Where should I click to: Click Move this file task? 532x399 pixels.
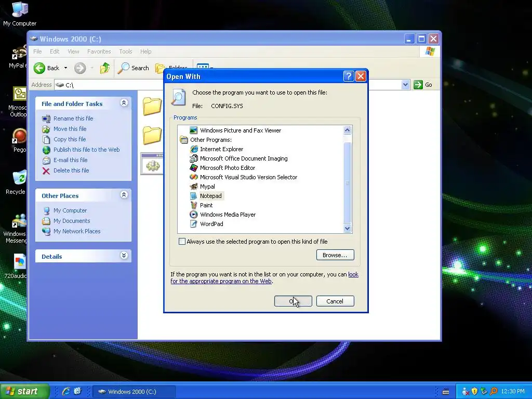tap(70, 129)
